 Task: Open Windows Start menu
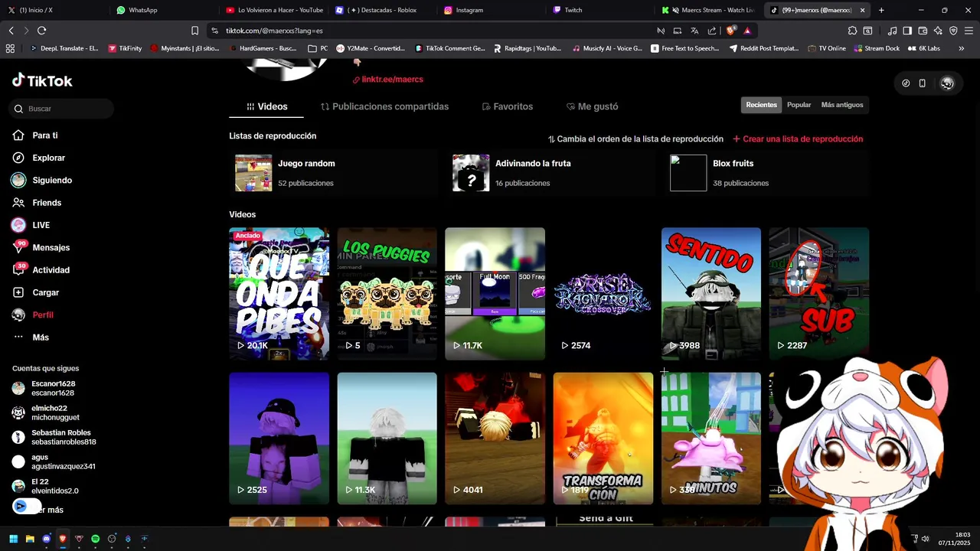point(13,539)
